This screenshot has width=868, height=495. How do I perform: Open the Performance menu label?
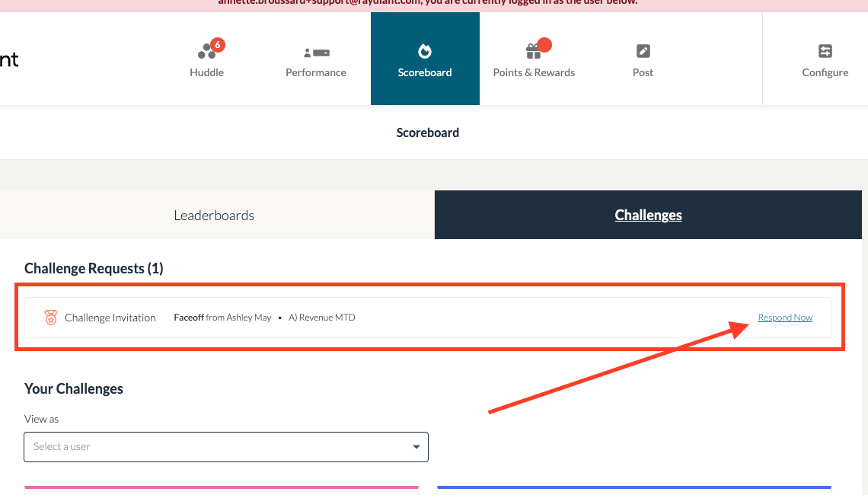click(315, 72)
